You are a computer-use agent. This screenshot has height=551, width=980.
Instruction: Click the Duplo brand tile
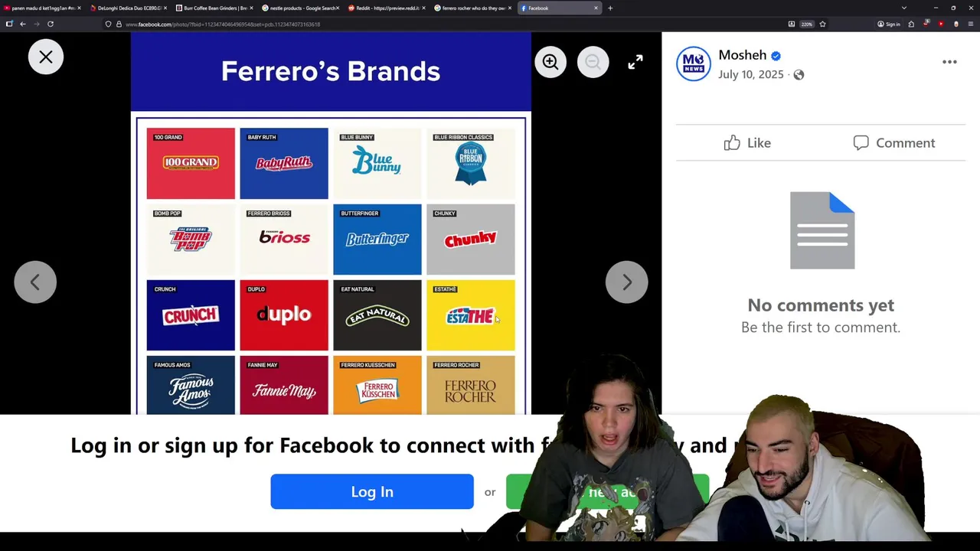(284, 315)
